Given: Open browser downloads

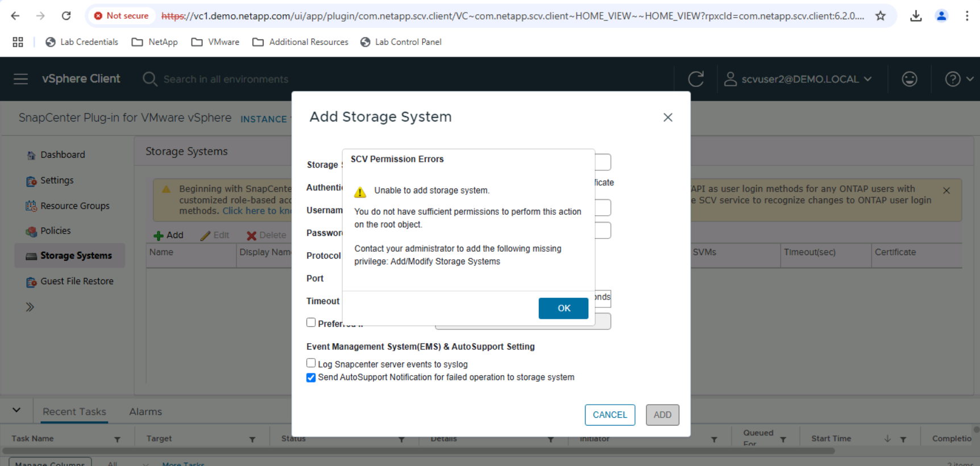Looking at the screenshot, I should click(x=916, y=16).
